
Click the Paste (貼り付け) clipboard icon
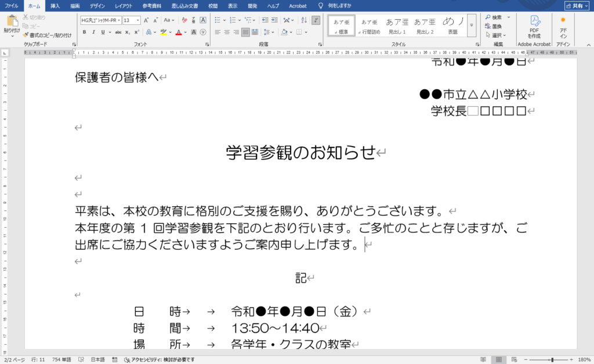click(x=12, y=21)
